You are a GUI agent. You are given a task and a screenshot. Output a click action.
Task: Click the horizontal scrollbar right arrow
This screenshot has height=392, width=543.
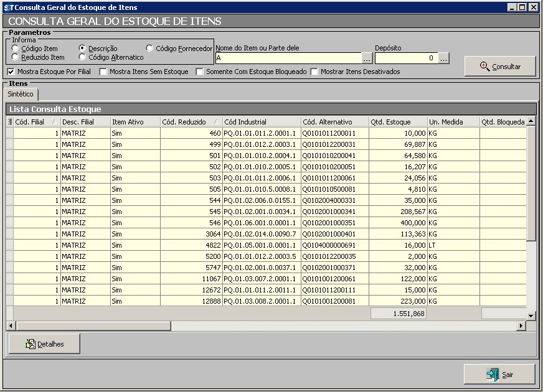click(x=521, y=326)
